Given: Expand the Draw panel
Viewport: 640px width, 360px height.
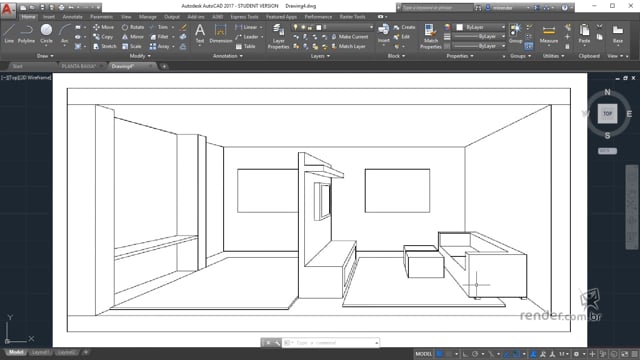Looking at the screenshot, I should click(x=45, y=56).
